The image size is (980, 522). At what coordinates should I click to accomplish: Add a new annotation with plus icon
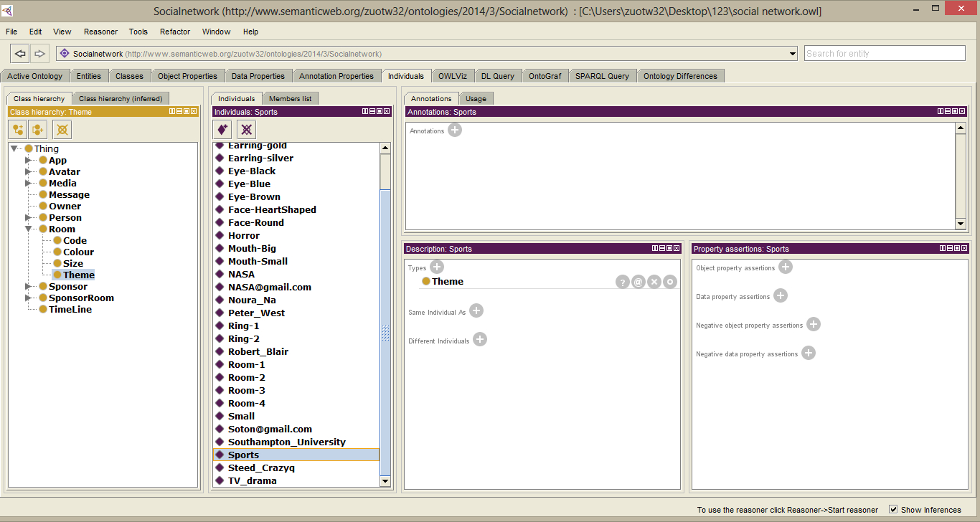[455, 130]
